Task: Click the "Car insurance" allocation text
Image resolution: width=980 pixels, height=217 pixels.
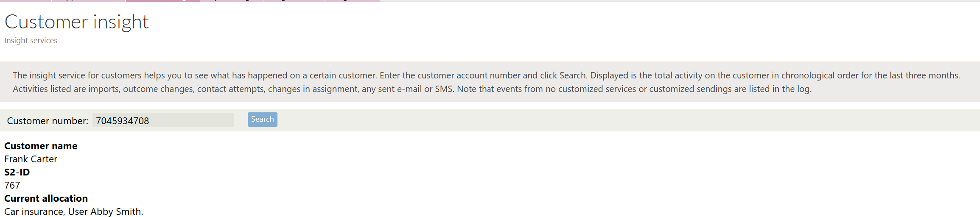Action: point(34,211)
